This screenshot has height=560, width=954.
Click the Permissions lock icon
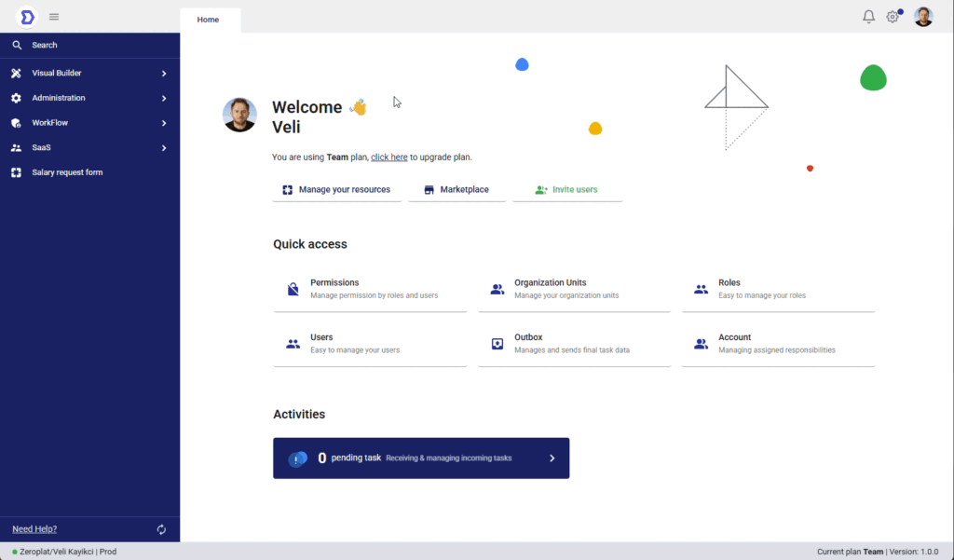click(293, 289)
